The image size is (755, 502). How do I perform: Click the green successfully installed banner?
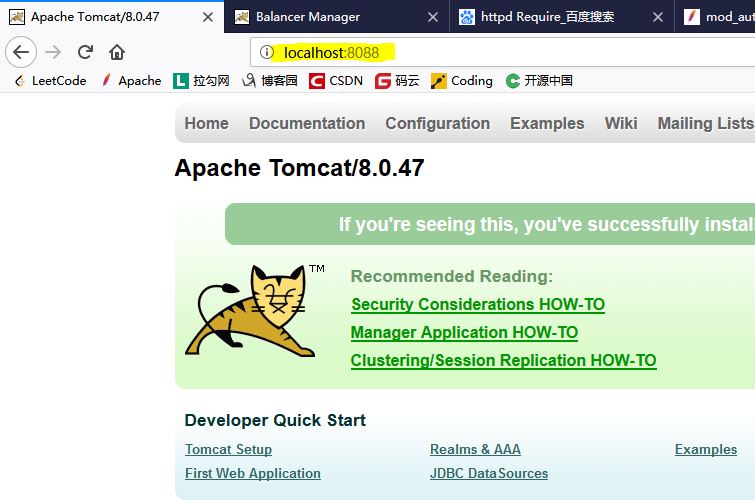pyautogui.click(x=490, y=224)
